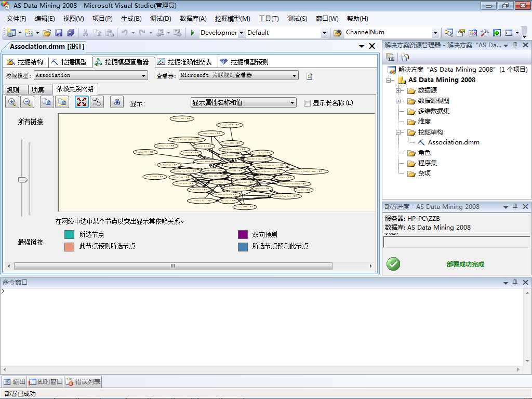This screenshot has width=532, height=399.
Task: Click the New Project toolbar icon
Action: click(x=11, y=33)
